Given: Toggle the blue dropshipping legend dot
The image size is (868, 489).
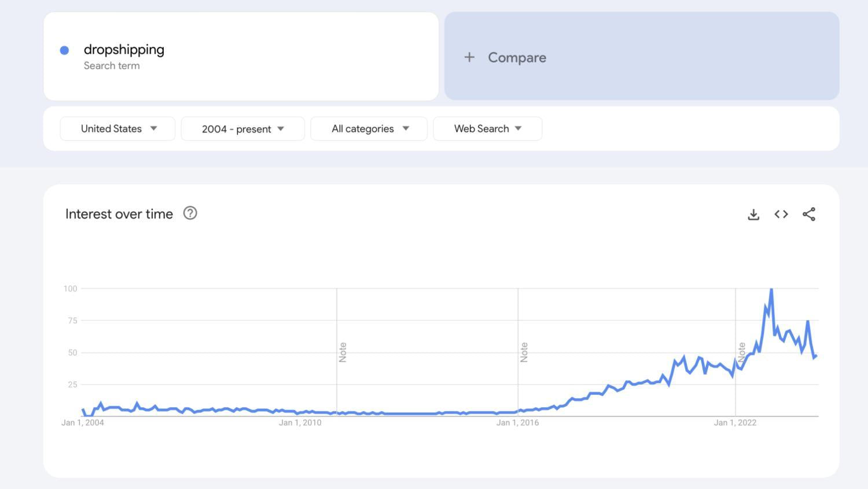Looking at the screenshot, I should (64, 50).
